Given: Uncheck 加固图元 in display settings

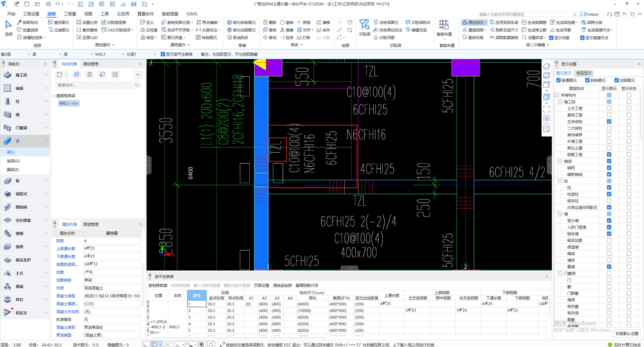Looking at the screenshot, I should click(617, 80).
